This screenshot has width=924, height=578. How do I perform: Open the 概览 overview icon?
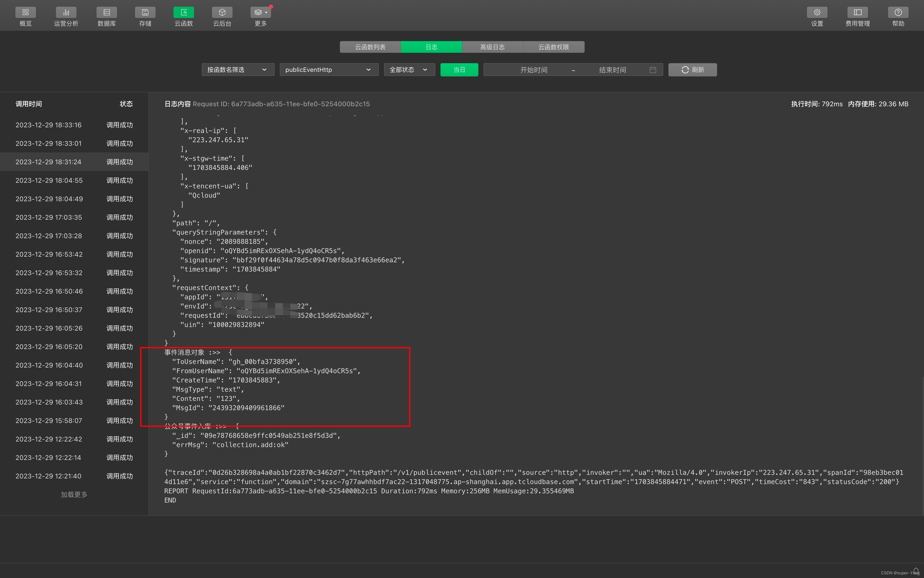click(25, 12)
